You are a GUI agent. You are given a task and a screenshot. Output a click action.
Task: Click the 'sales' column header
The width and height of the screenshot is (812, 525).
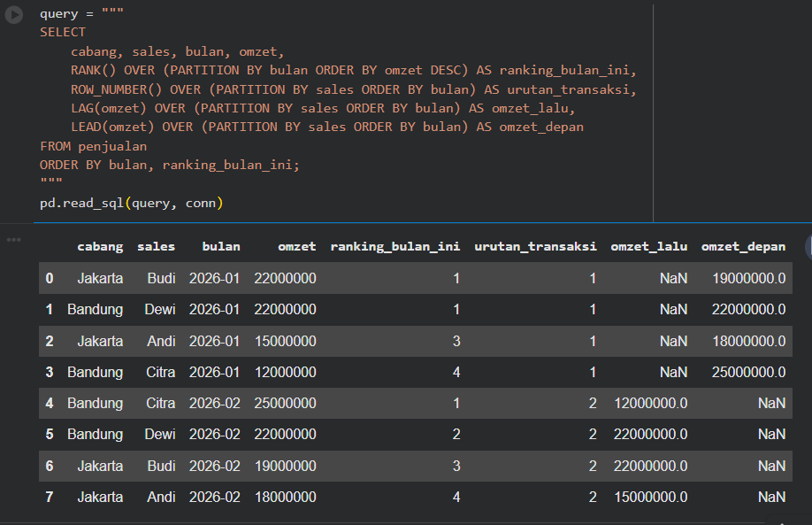(156, 247)
